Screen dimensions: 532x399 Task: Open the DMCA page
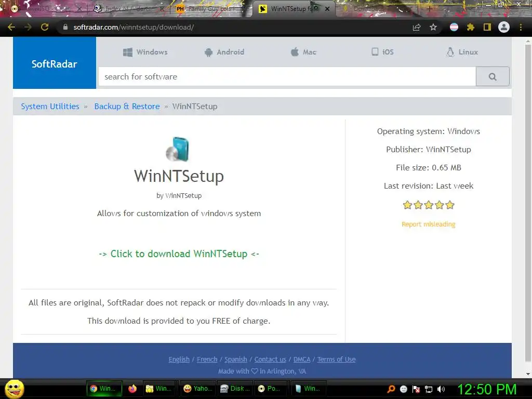[302, 360]
